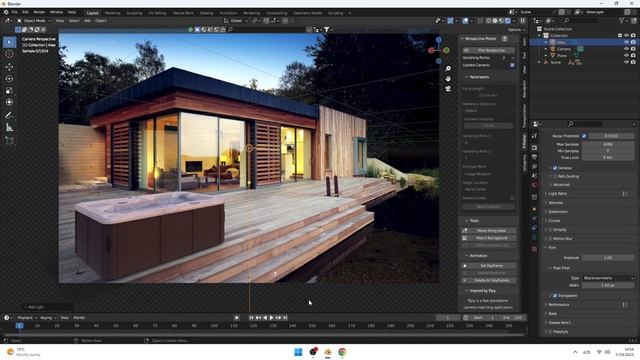This screenshot has width=640, height=360.
Task: Jump to the timeline end frame
Action: coord(285,318)
